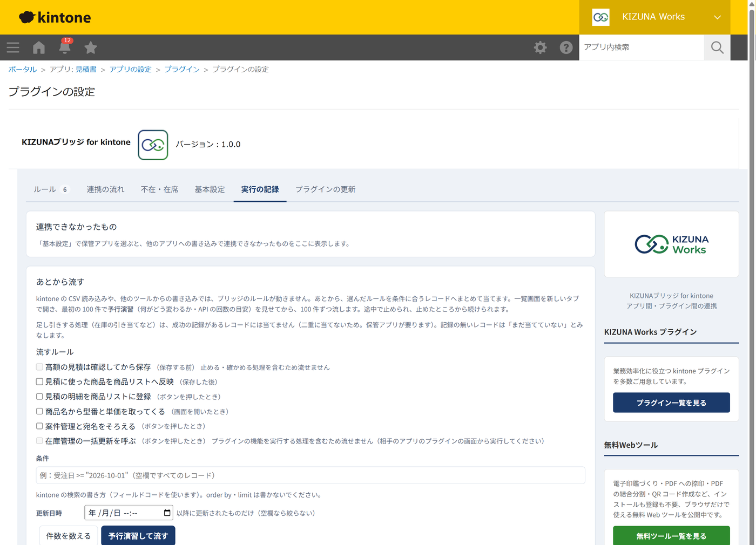756x545 pixels.
Task: Open the プラグインの更新 tab
Action: click(x=325, y=189)
